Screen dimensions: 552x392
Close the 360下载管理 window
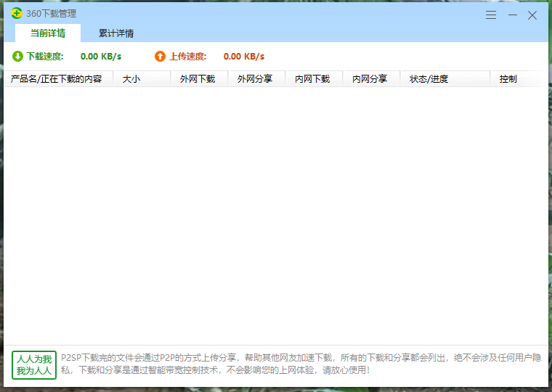[x=532, y=15]
